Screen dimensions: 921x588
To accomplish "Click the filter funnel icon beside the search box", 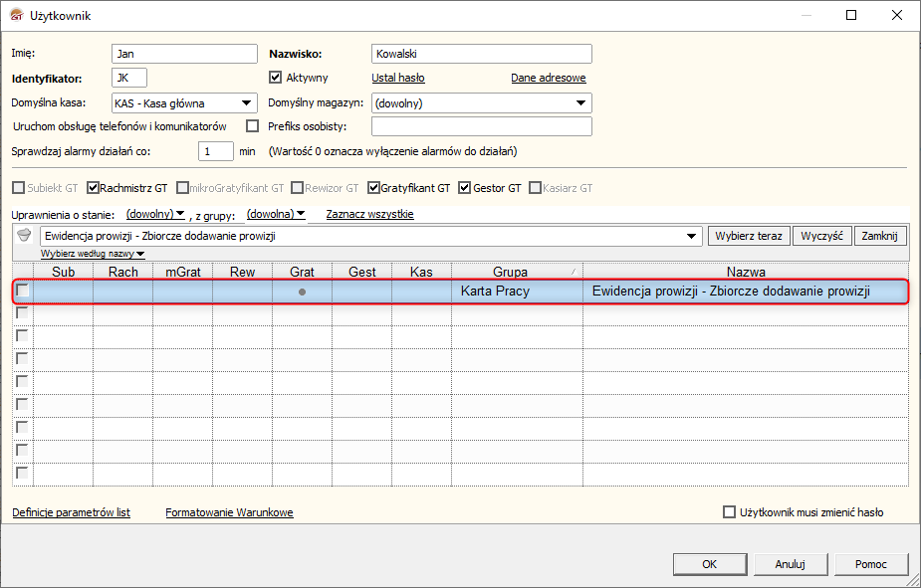I will point(25,236).
